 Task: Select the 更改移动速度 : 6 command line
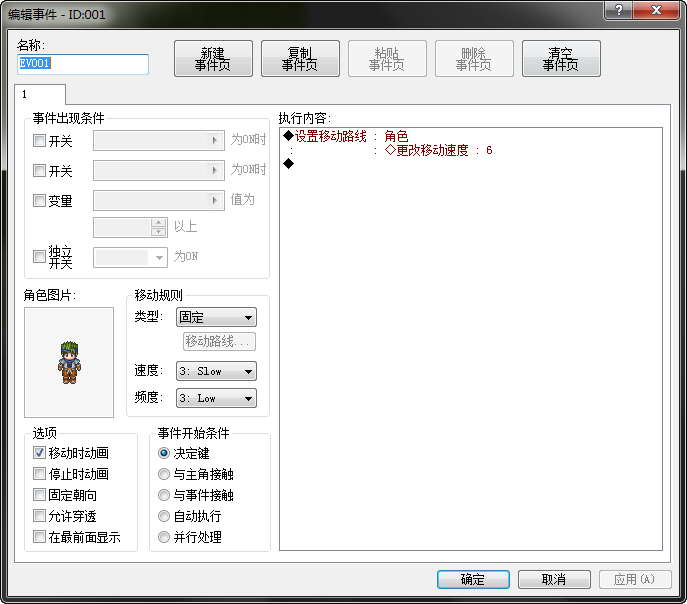tap(438, 150)
